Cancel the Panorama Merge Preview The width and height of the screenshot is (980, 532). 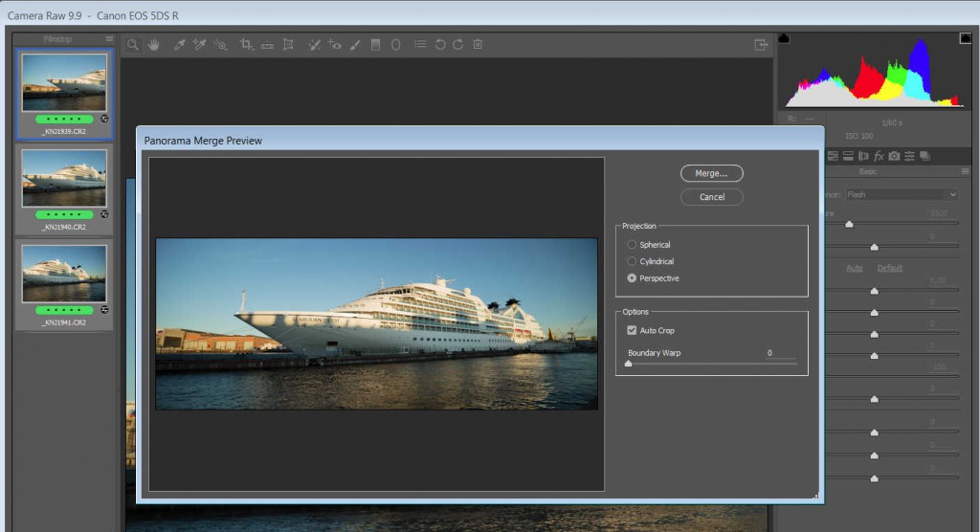point(711,197)
